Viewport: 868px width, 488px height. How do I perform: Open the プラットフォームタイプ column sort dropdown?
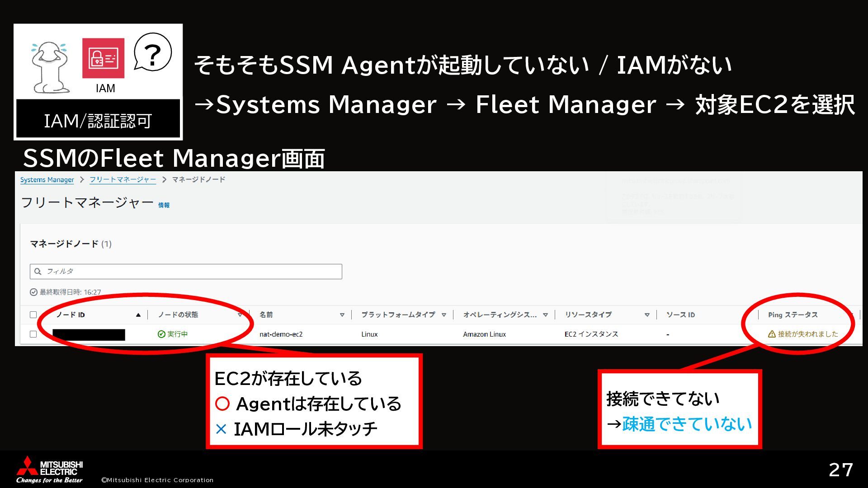tap(444, 315)
